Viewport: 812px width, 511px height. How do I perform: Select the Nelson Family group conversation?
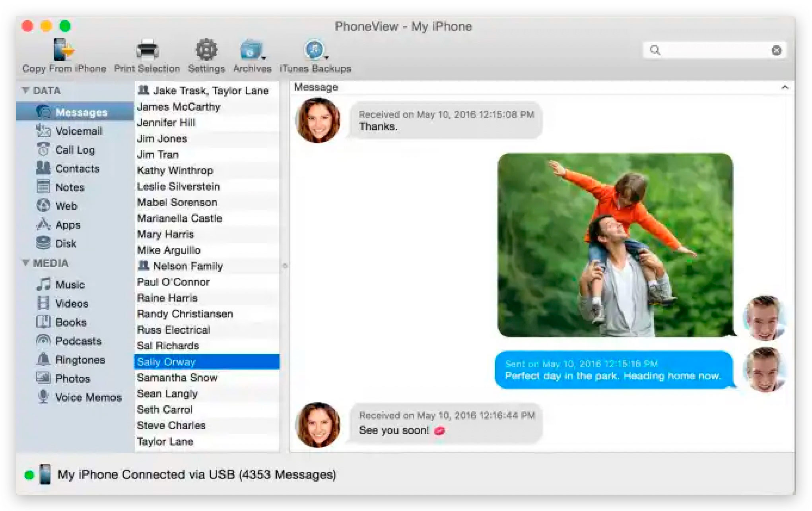[x=207, y=266]
